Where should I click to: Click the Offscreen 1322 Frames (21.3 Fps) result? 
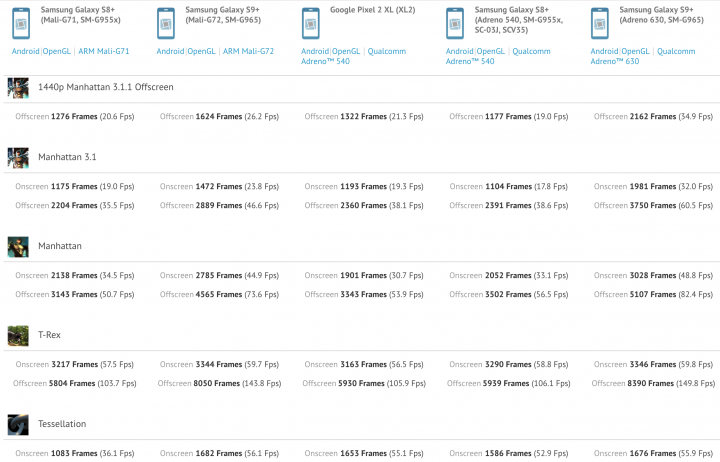click(364, 117)
